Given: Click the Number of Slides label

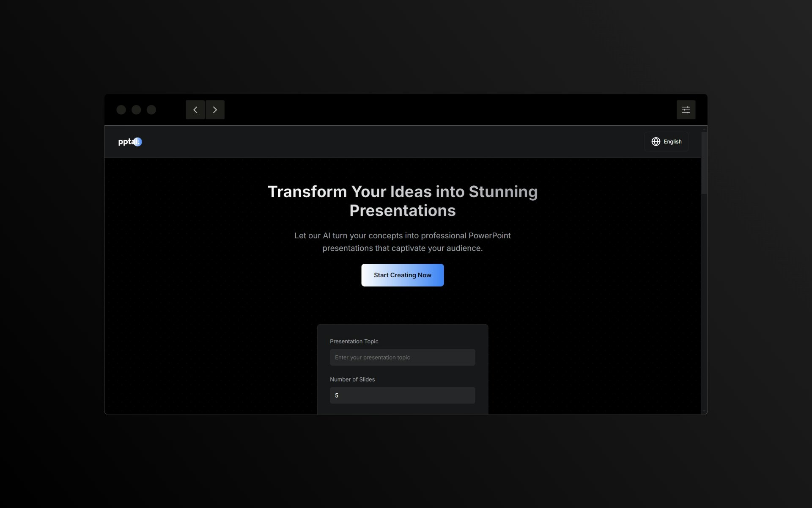Looking at the screenshot, I should (x=352, y=379).
